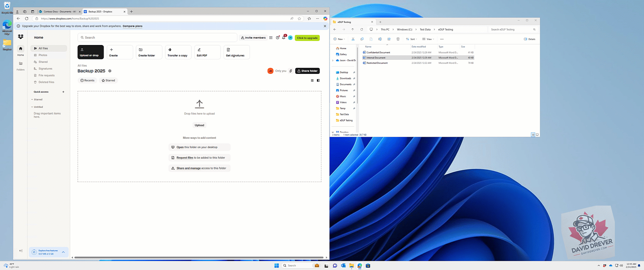Switch to list view layout in Dropbox
644x270 pixels.
312,80
